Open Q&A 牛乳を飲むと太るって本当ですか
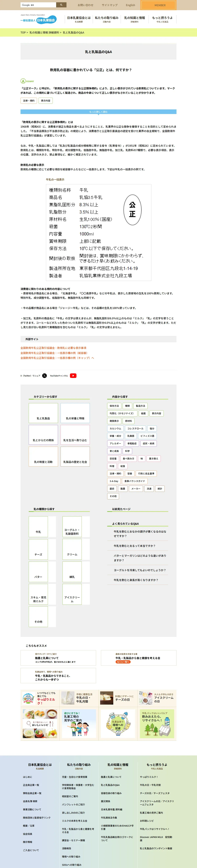Screen dimensions: 197x868 point(135,546)
